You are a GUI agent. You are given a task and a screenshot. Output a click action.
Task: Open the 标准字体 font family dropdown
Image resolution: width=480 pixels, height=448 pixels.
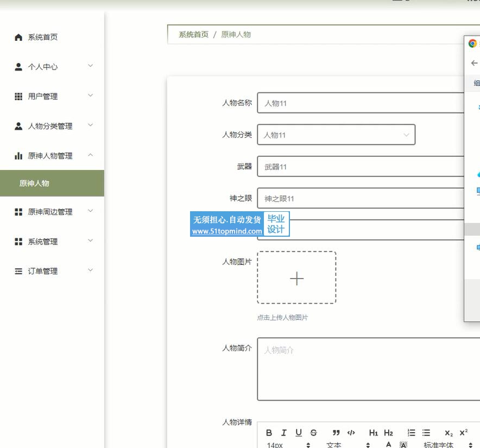pyautogui.click(x=447, y=445)
